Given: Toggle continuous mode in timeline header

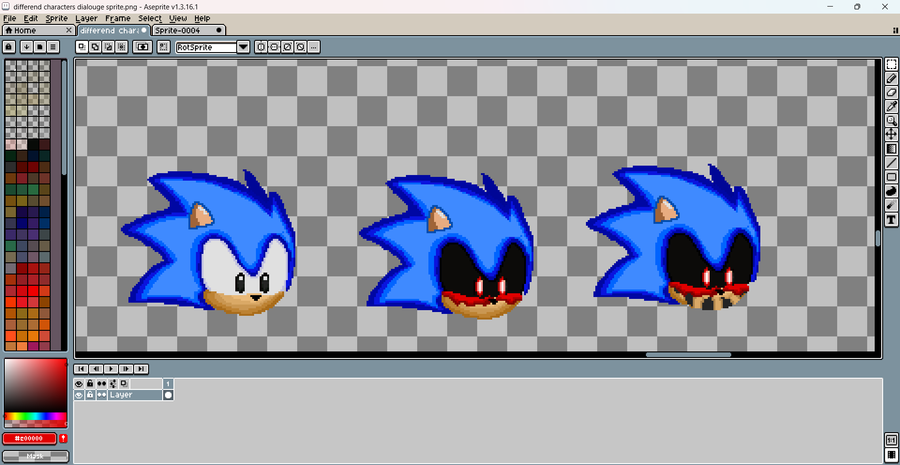Looking at the screenshot, I should point(102,383).
